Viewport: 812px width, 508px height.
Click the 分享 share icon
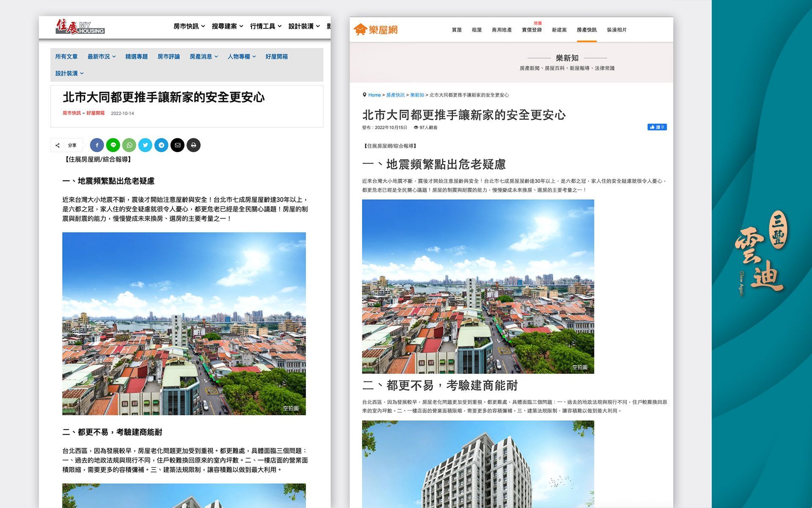pos(58,145)
